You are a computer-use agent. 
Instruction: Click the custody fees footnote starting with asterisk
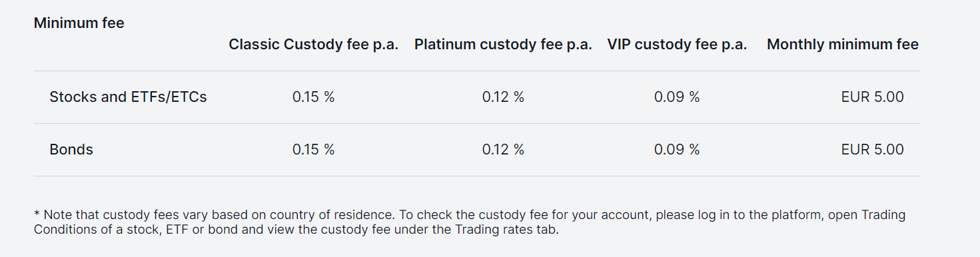(x=470, y=222)
